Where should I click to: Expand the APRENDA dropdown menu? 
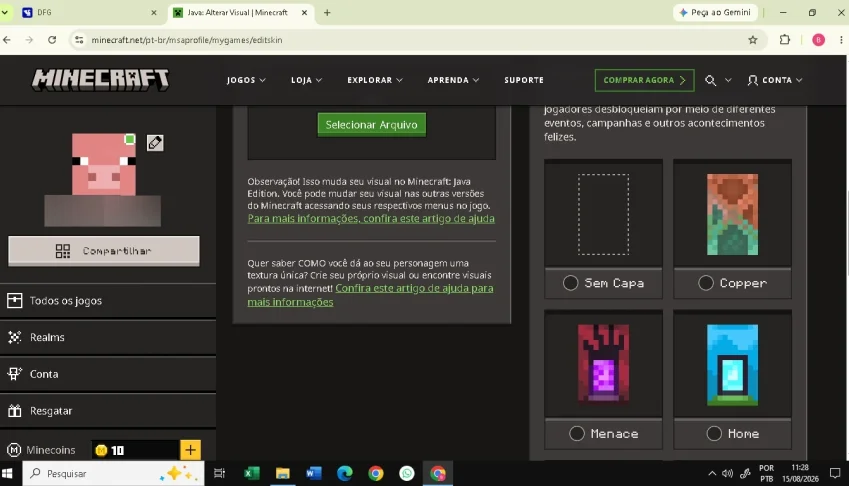(x=453, y=80)
